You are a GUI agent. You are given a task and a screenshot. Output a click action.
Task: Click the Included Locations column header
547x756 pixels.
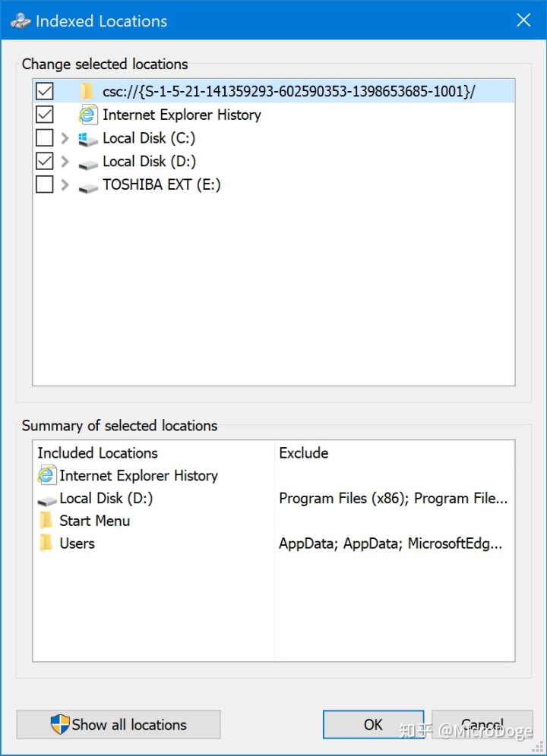point(153,452)
